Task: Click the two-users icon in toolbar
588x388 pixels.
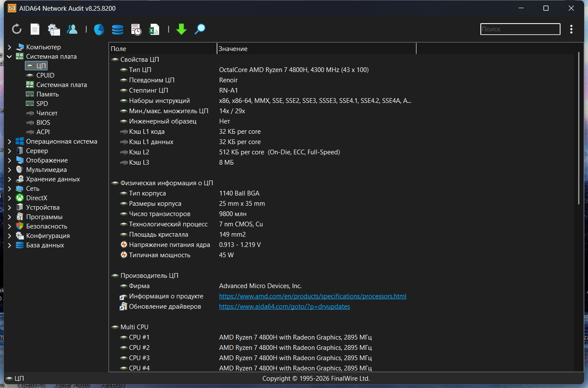Action: click(72, 29)
